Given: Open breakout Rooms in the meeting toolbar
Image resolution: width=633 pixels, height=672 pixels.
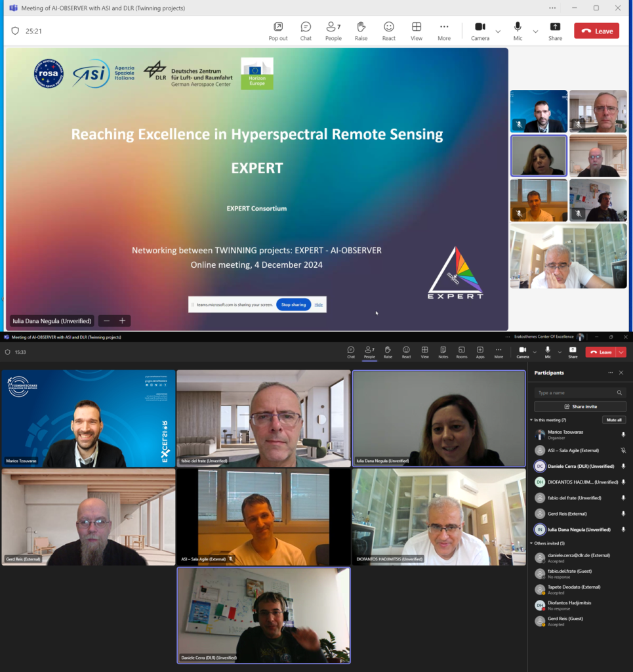Looking at the screenshot, I should [462, 350].
